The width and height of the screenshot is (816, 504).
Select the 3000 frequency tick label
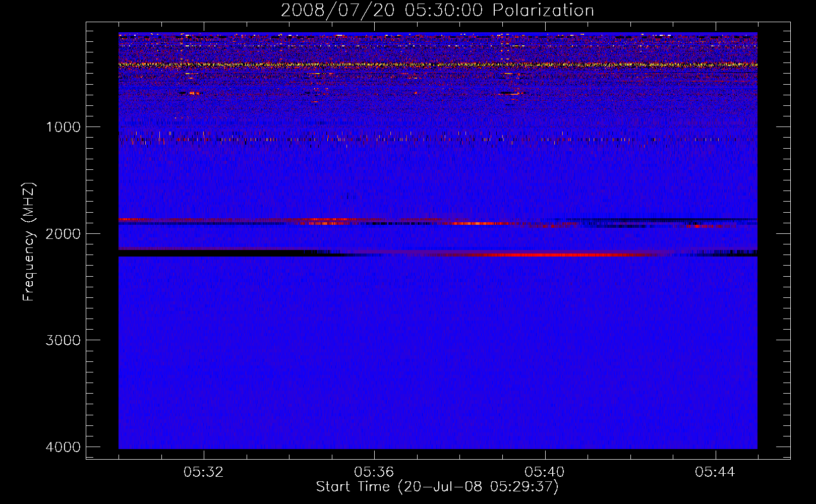(63, 340)
